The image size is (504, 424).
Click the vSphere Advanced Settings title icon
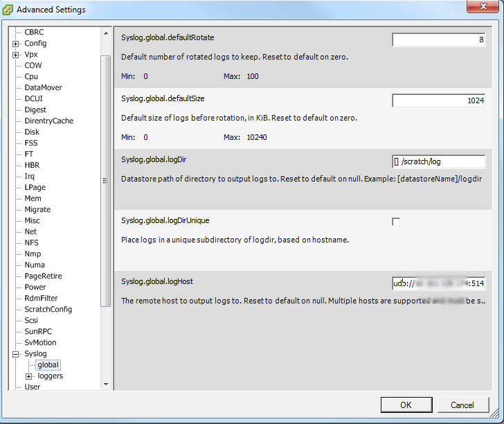pos(8,10)
